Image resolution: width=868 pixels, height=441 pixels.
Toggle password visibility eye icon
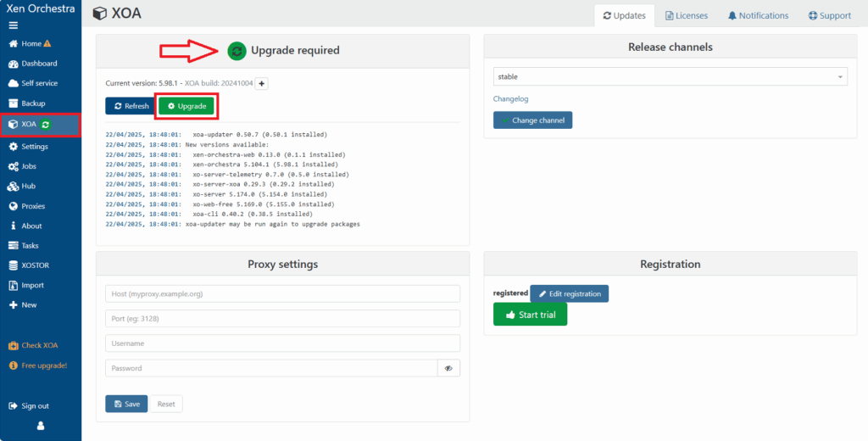(448, 368)
